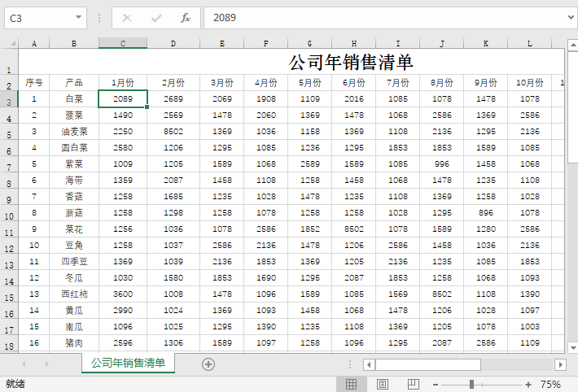Click the zoom out minus icon

point(436,384)
